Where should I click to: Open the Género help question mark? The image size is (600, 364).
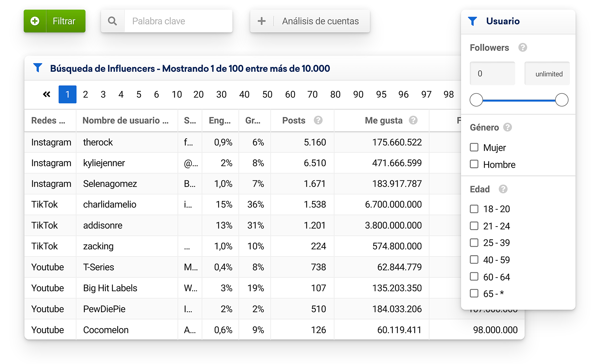pos(507,127)
